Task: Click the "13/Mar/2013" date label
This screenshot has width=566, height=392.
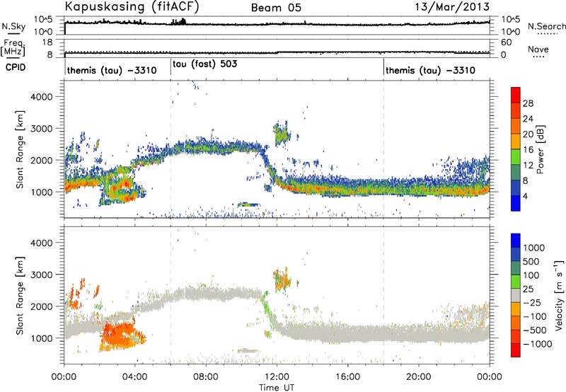Action: click(x=452, y=7)
